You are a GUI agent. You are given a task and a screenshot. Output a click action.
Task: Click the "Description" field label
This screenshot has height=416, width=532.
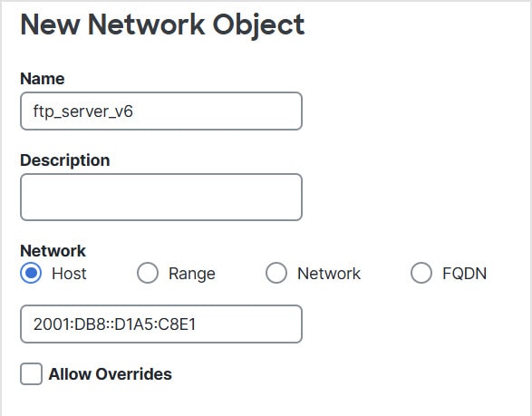click(x=65, y=160)
